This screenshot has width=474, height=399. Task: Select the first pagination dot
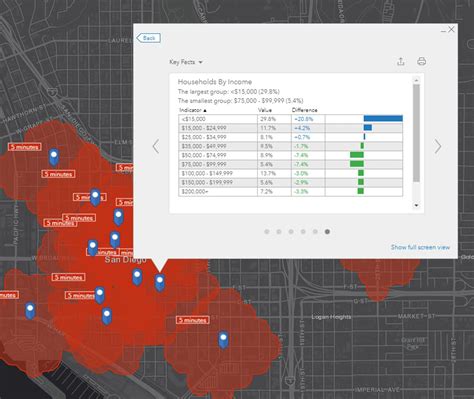pos(267,232)
